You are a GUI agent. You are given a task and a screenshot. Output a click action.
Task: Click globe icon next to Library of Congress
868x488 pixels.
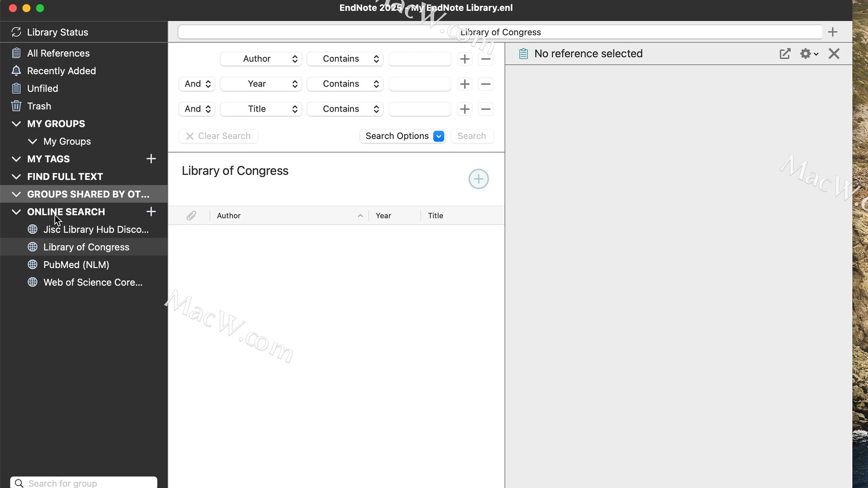point(33,247)
